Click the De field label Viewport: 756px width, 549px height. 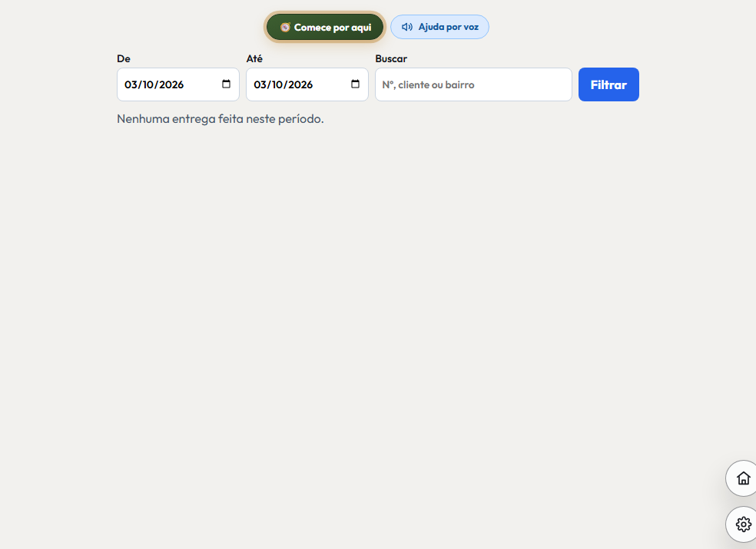pyautogui.click(x=124, y=59)
